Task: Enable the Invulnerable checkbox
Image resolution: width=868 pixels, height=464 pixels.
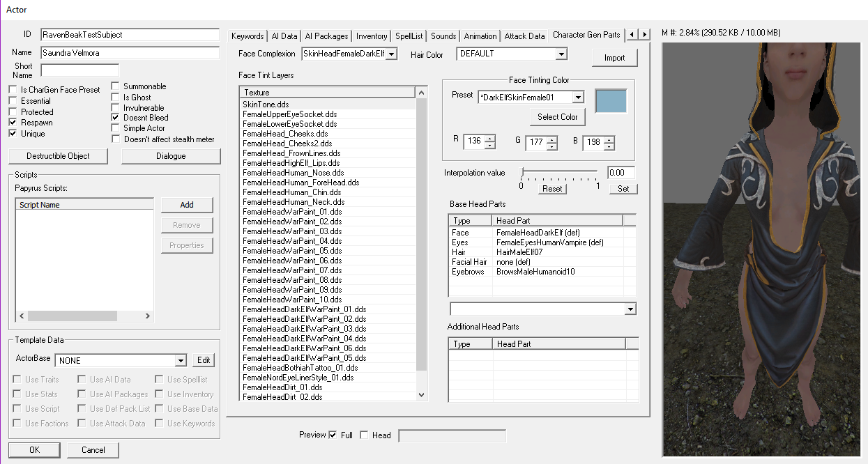Action: coord(116,108)
